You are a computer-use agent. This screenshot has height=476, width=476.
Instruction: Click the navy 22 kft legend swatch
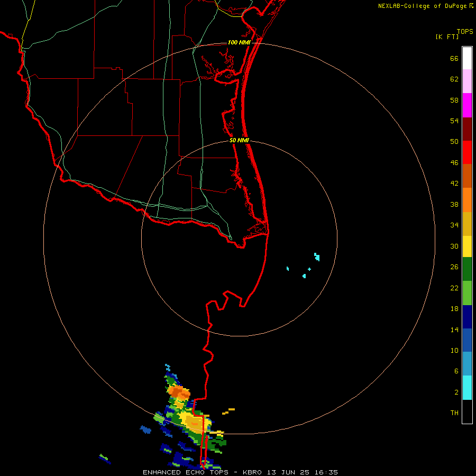click(x=467, y=317)
